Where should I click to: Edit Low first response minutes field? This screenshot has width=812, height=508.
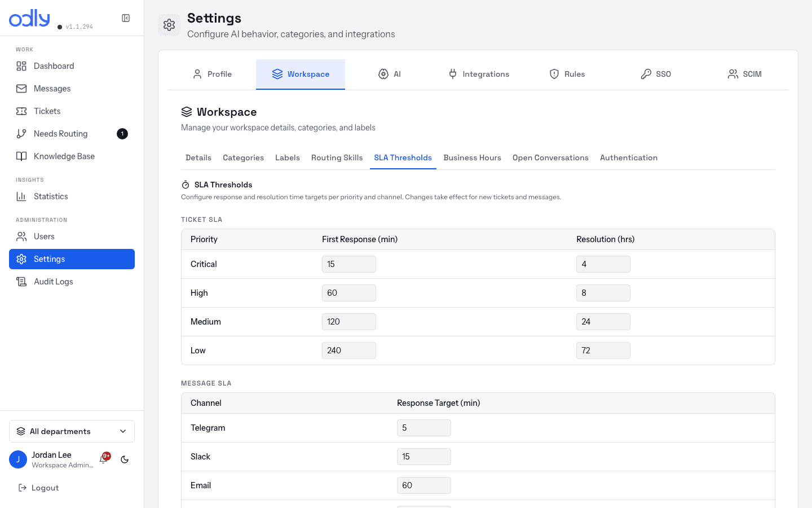(x=349, y=351)
